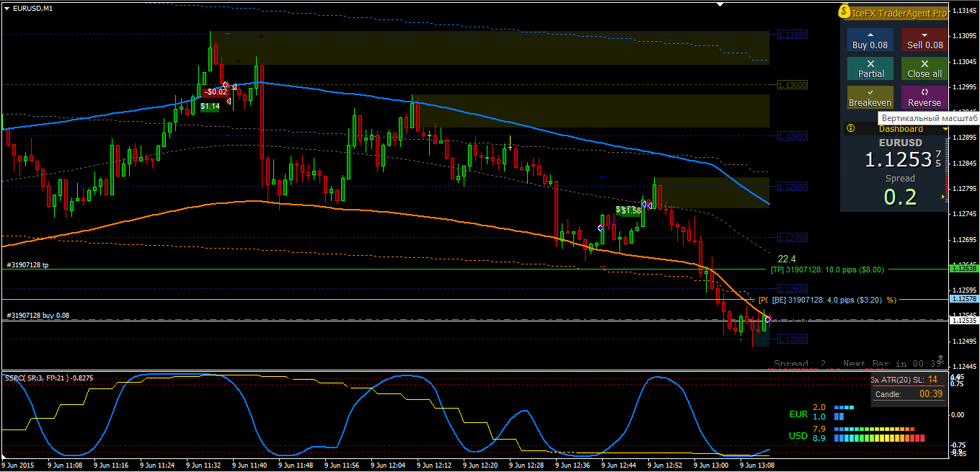Click the 1.12800 level label

tap(793, 186)
